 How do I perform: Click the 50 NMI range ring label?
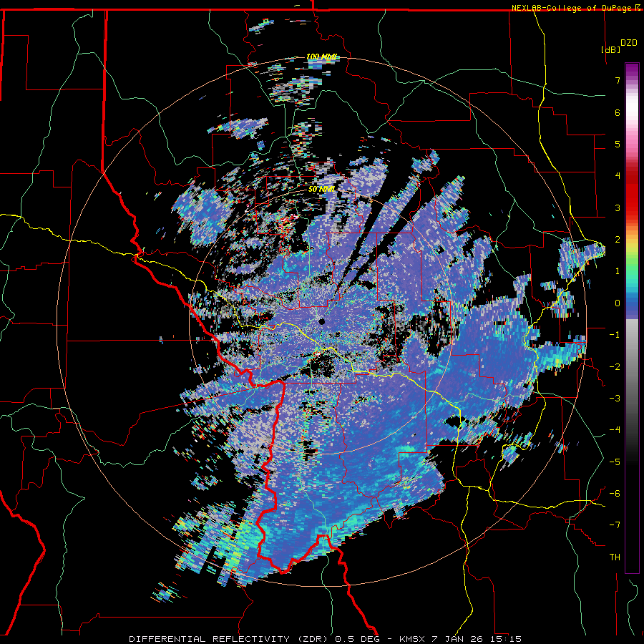(321, 190)
